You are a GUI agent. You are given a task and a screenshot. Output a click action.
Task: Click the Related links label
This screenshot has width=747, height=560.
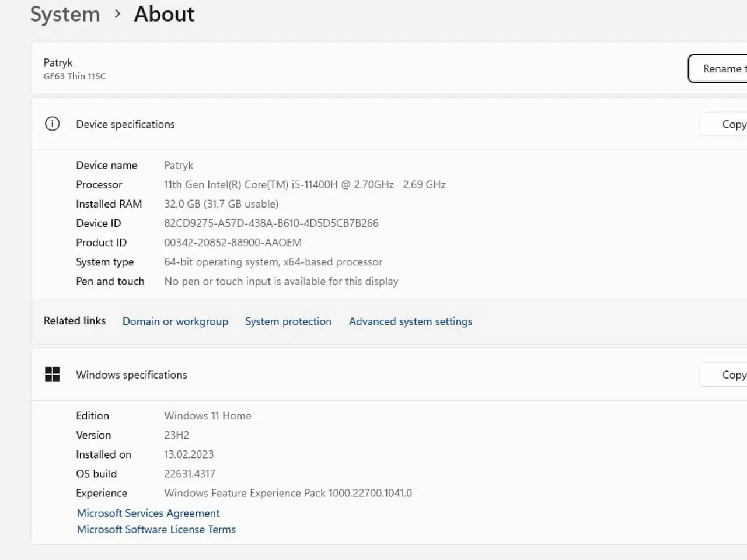click(75, 321)
